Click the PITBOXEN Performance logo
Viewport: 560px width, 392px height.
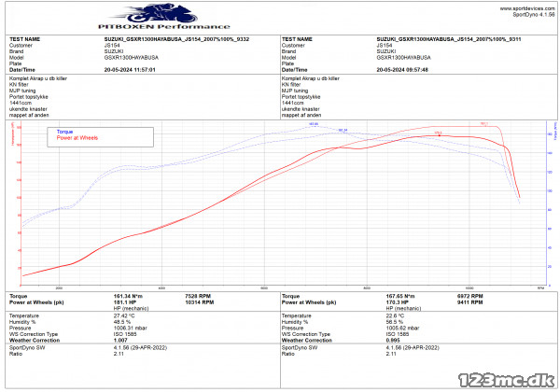[x=164, y=17]
